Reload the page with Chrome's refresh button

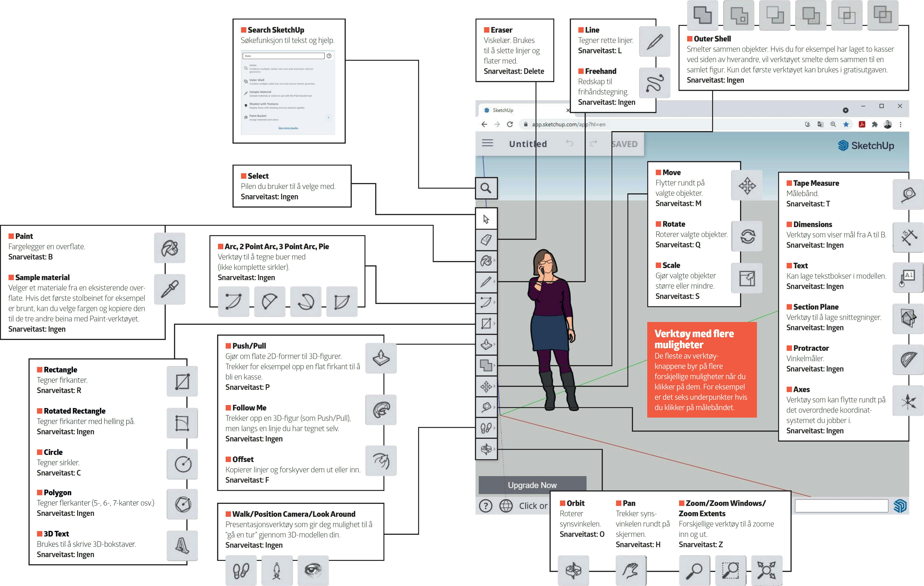(x=510, y=124)
